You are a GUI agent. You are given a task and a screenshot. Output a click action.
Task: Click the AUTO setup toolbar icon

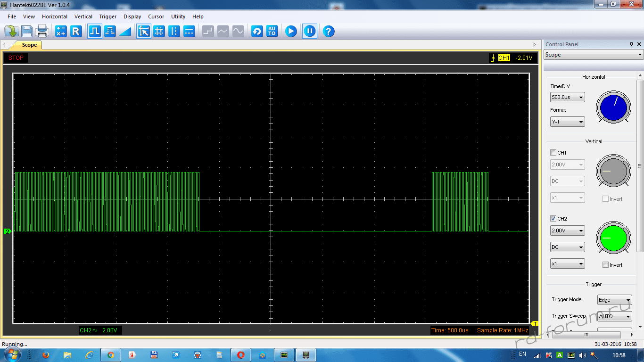(x=272, y=32)
